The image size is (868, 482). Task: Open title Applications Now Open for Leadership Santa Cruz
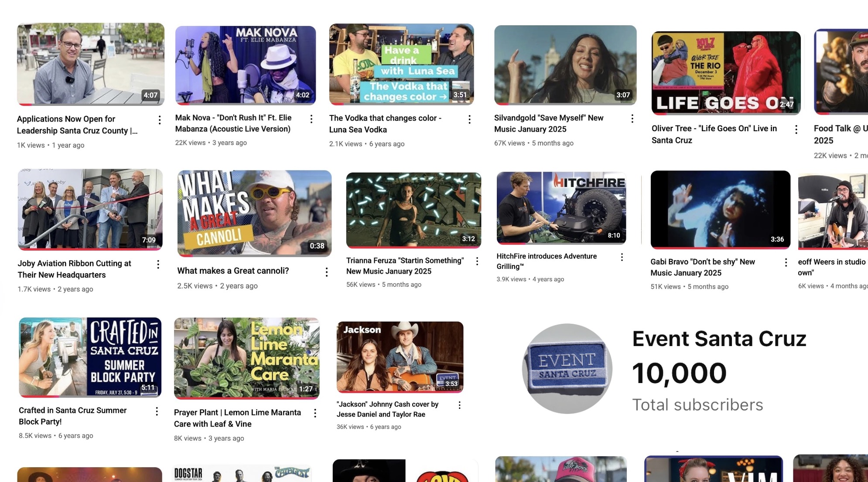tap(77, 125)
